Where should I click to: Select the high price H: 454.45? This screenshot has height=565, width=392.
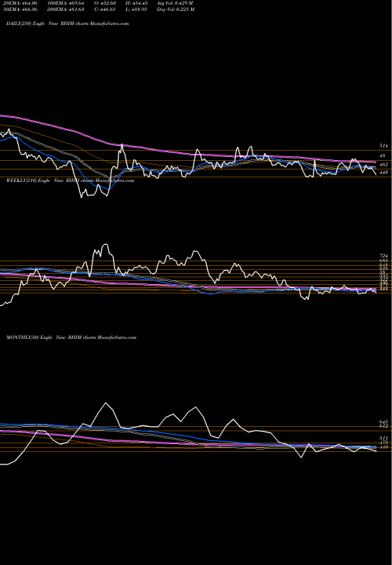pyautogui.click(x=135, y=3)
